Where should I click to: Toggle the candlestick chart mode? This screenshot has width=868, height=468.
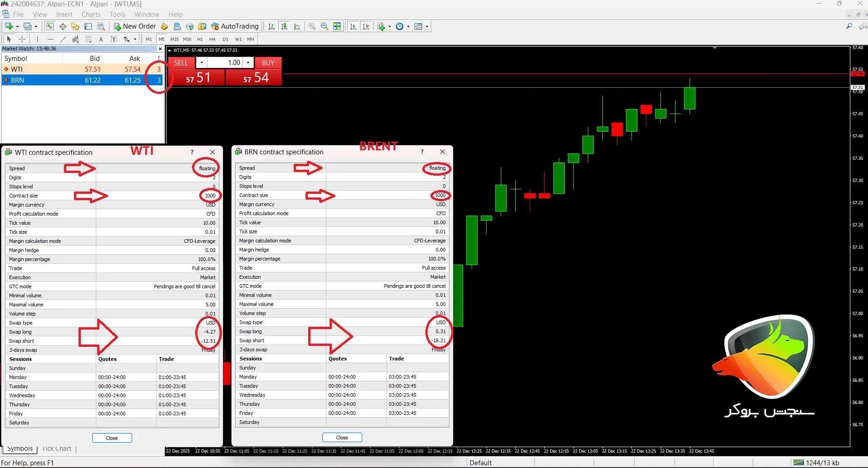284,26
